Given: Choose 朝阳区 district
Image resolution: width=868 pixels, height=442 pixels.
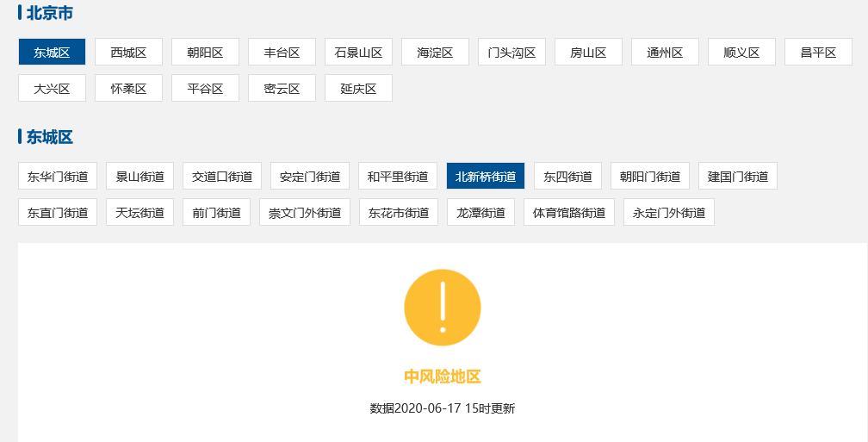Looking at the screenshot, I should click(x=205, y=52).
